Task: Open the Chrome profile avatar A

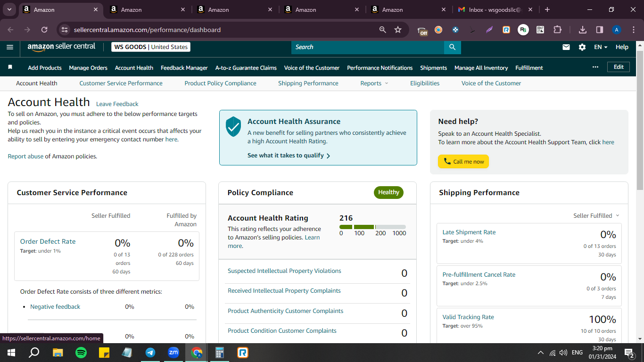Action: pyautogui.click(x=617, y=30)
